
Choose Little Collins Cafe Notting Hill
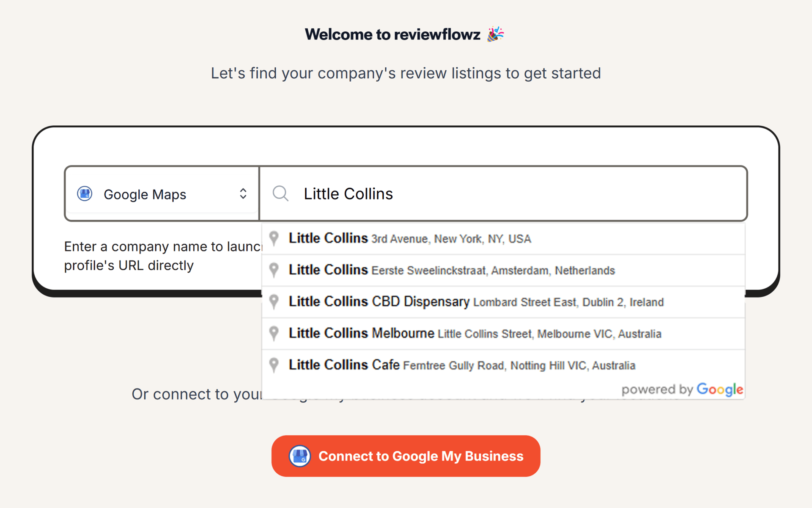pyautogui.click(x=462, y=365)
